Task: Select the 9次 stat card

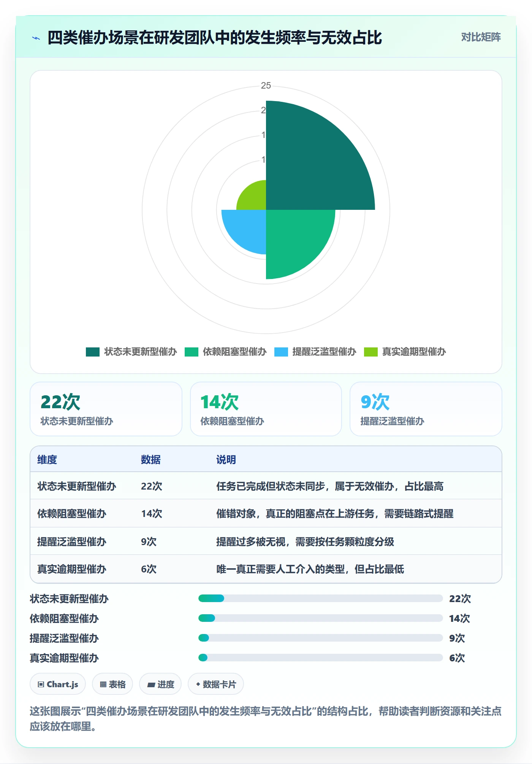Action: pyautogui.click(x=426, y=409)
